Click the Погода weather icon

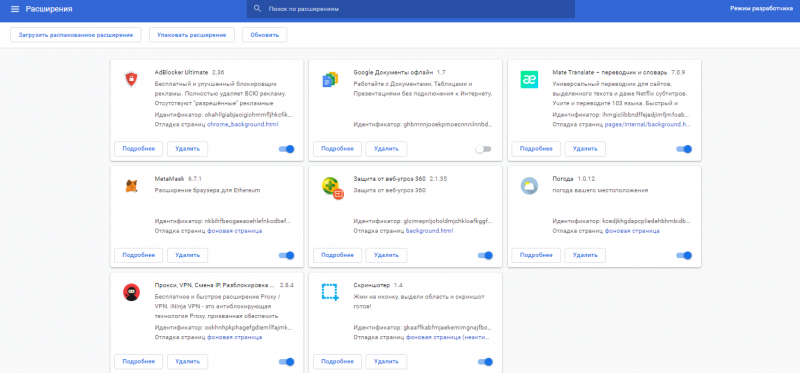coord(529,186)
